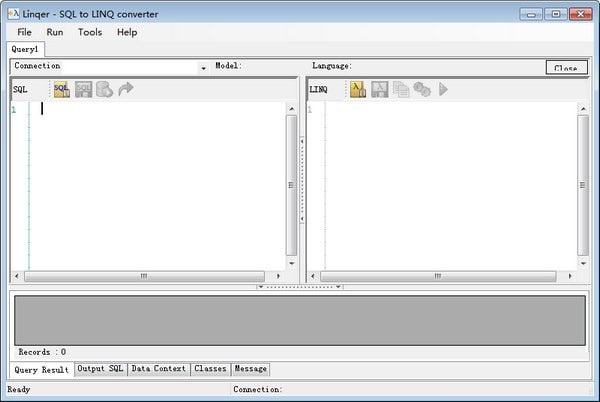This screenshot has height=402, width=600.
Task: Click the database execute SQL icon
Action: (104, 90)
